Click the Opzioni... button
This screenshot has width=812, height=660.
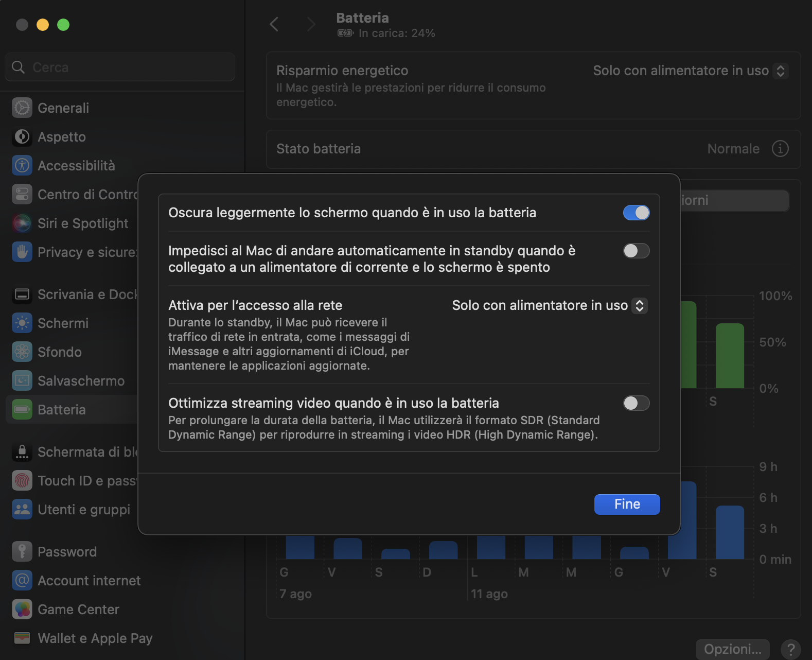pyautogui.click(x=733, y=649)
